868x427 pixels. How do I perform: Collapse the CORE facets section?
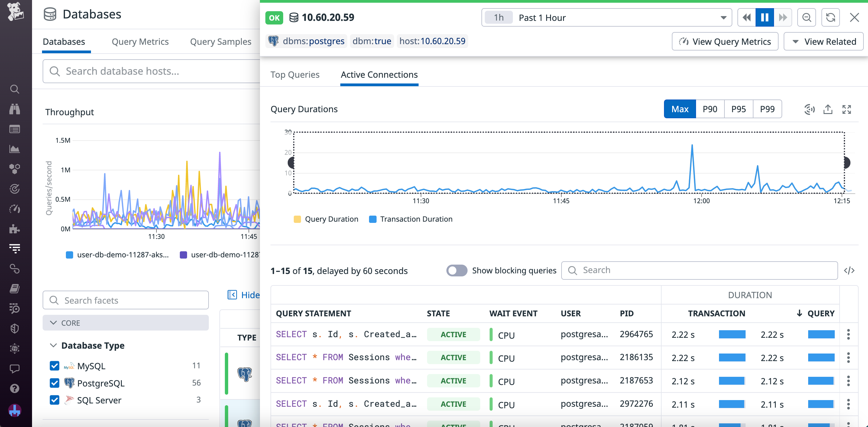(x=53, y=322)
